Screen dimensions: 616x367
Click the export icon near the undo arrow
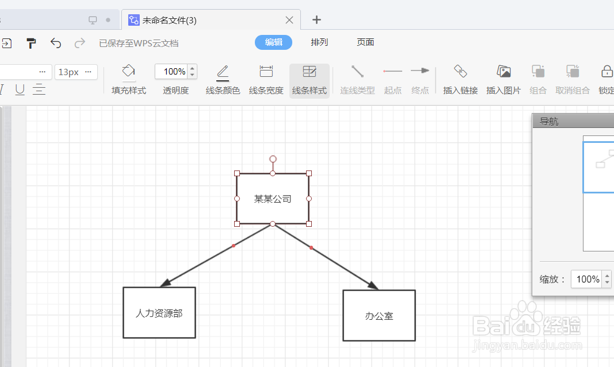click(x=7, y=43)
